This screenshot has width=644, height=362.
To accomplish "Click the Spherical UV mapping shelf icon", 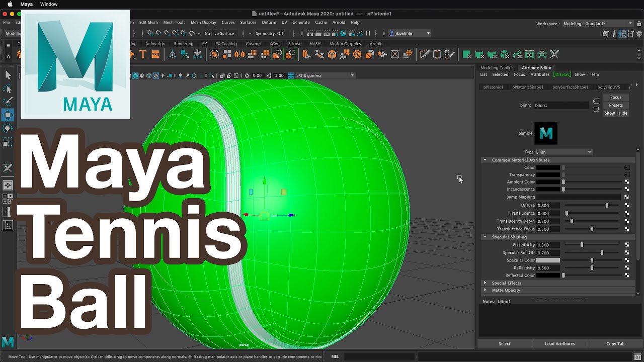I will tap(492, 54).
